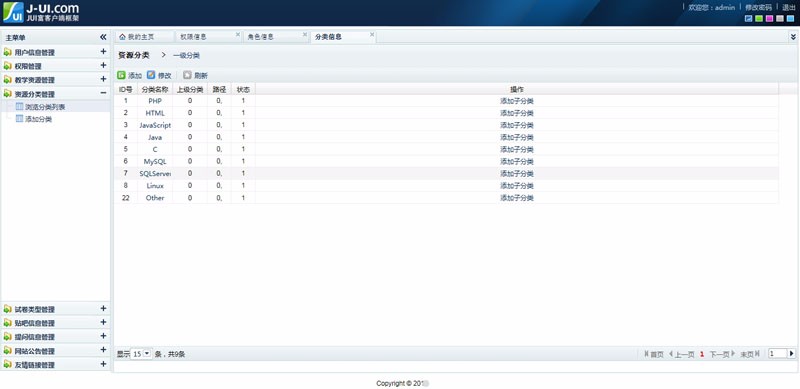Click the 一级分类 breadcrumb text

tap(186, 55)
